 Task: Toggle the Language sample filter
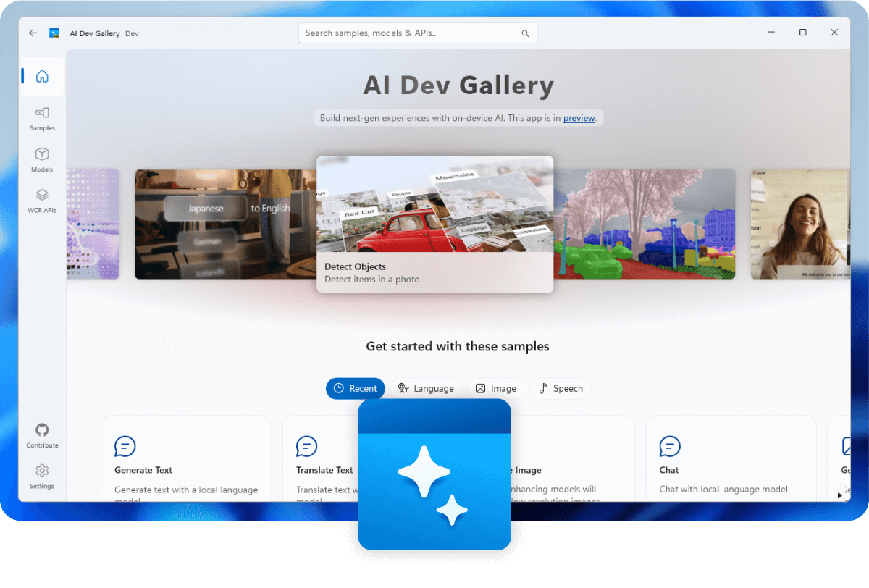(427, 388)
